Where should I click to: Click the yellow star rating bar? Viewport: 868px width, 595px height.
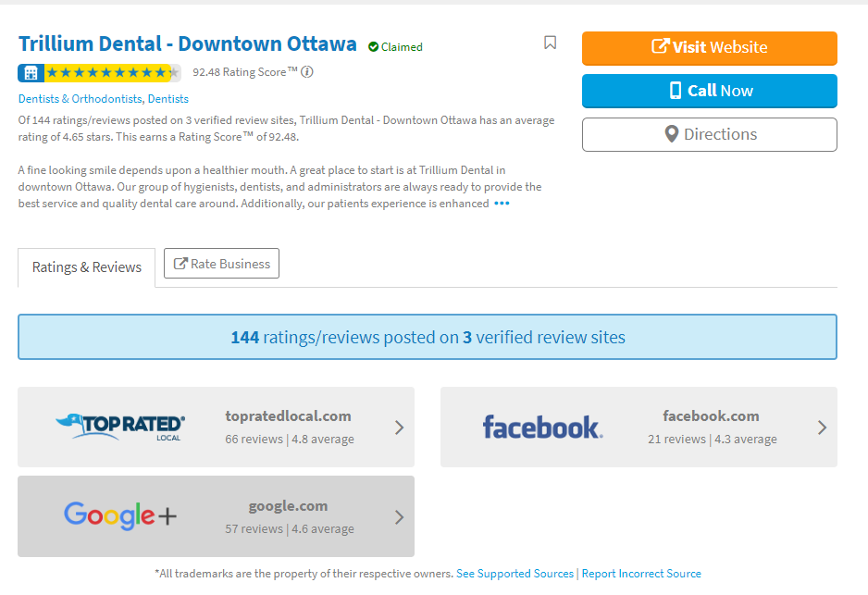coord(112,72)
